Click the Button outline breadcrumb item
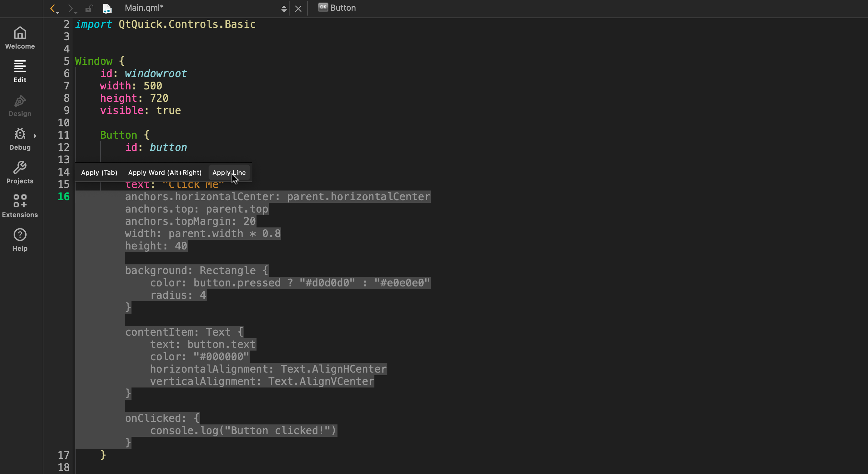 (x=337, y=8)
